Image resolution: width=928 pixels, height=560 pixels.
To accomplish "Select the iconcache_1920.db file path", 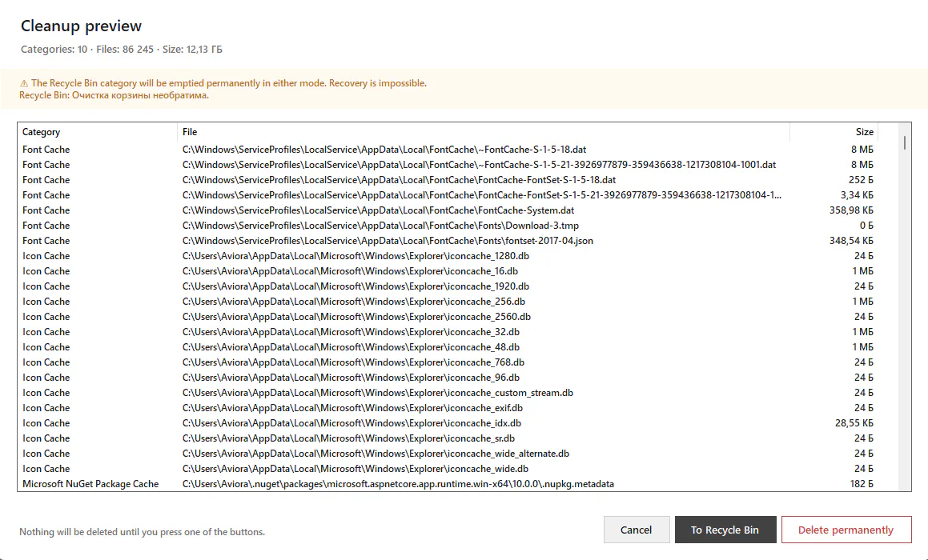I will pos(356,286).
